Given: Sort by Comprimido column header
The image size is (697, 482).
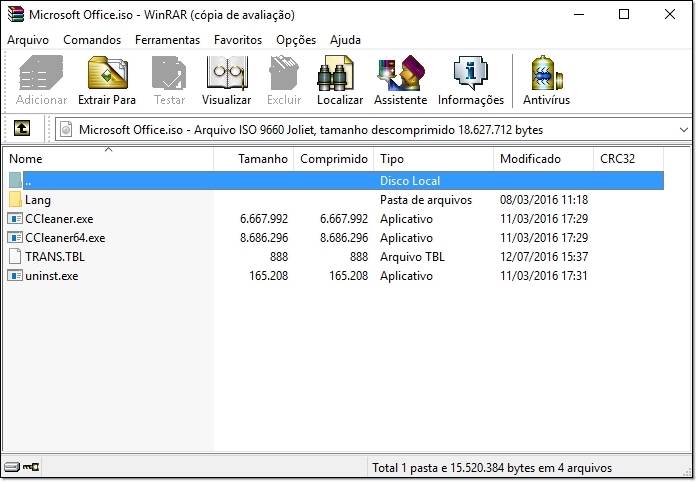Looking at the screenshot, I should pyautogui.click(x=334, y=159).
